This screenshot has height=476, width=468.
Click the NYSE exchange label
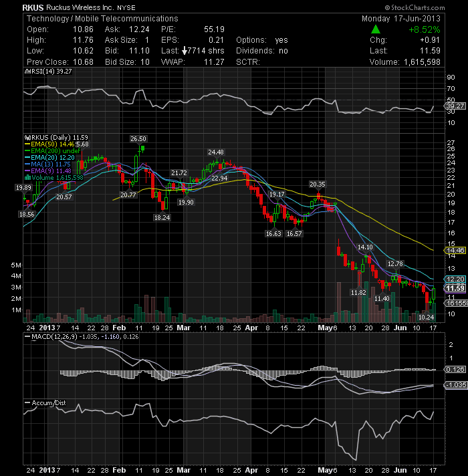[x=126, y=8]
